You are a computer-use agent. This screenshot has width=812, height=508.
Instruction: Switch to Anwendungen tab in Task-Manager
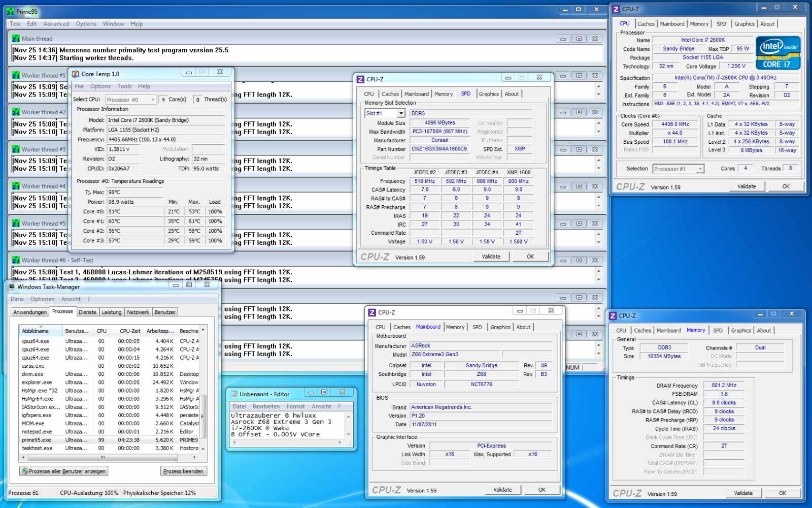30,312
